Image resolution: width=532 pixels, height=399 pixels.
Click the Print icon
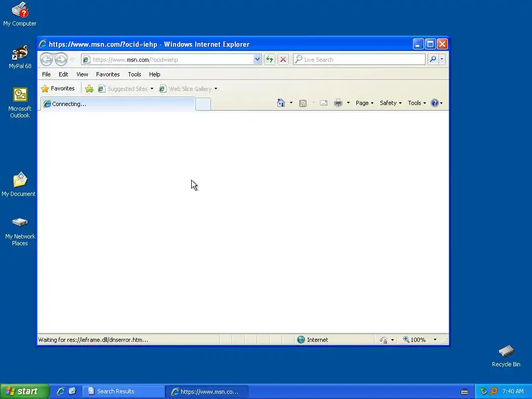(x=338, y=103)
